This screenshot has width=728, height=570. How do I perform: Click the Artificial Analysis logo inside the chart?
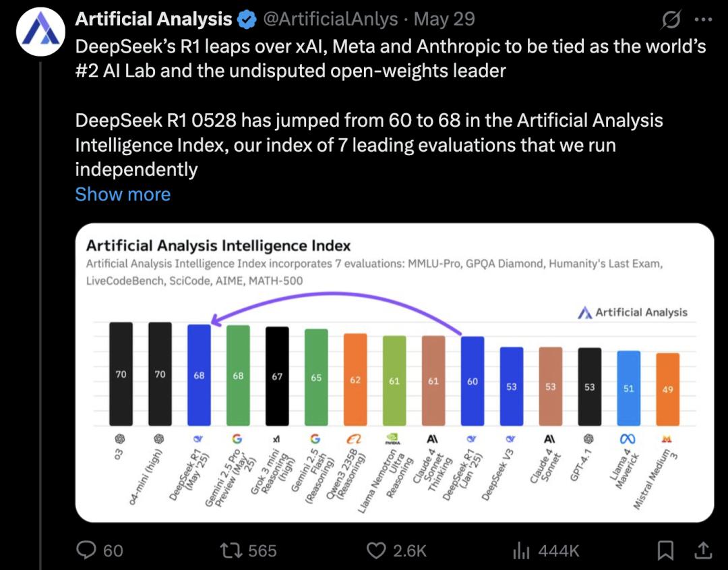point(585,312)
